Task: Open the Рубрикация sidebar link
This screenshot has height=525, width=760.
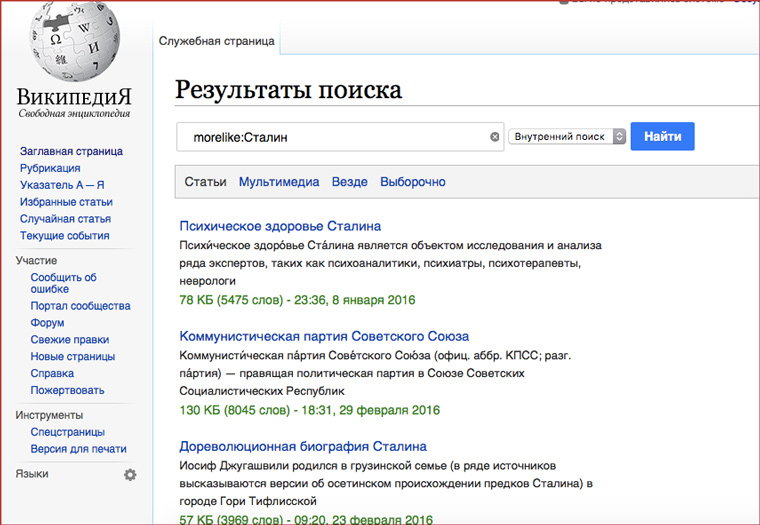Action: point(50,168)
